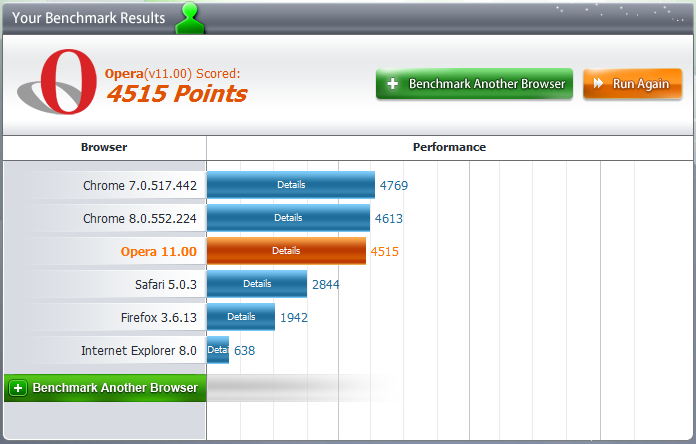This screenshot has height=444, width=696.
Task: Click the plus icon on the top green button
Action: click(392, 83)
